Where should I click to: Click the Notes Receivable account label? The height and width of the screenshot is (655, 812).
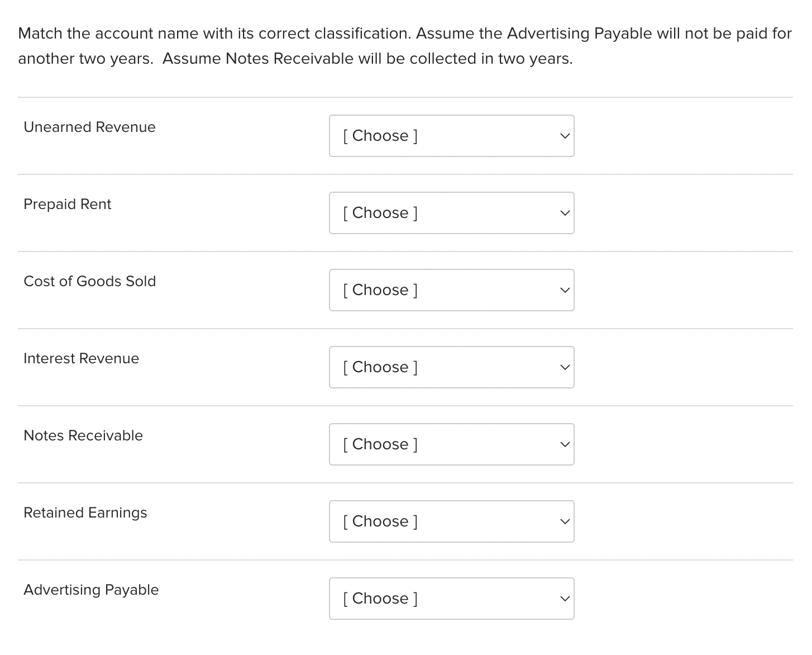(x=83, y=436)
